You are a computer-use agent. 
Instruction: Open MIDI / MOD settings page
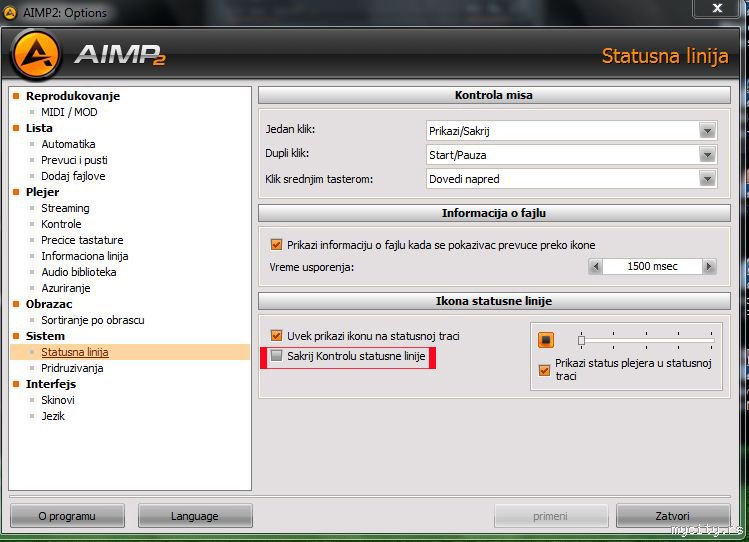(x=69, y=112)
